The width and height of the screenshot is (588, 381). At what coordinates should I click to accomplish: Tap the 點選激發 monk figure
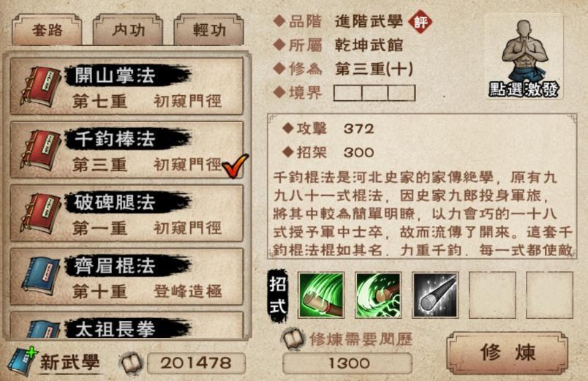pyautogui.click(x=524, y=57)
